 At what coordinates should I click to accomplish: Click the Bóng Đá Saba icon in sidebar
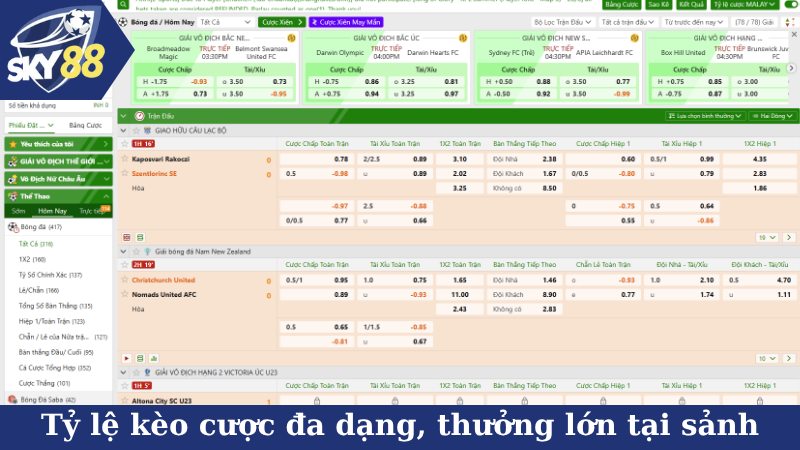[13, 399]
